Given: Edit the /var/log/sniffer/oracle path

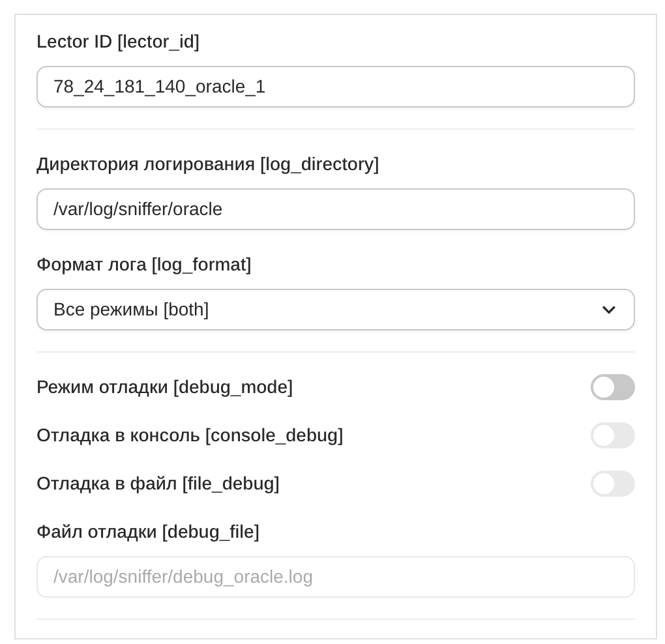Looking at the screenshot, I should pos(138,209).
